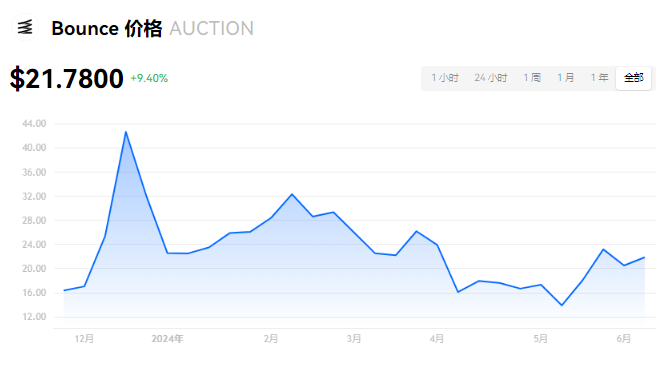Click the 32.00 price axis label
Screen dimensions: 663x365
click(x=34, y=196)
